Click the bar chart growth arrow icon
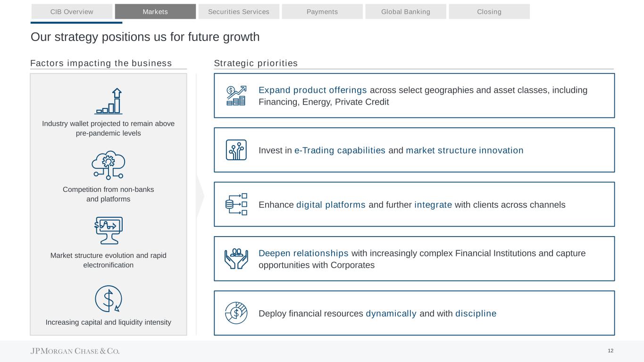Viewport: 644px width, 362px height. tap(109, 101)
